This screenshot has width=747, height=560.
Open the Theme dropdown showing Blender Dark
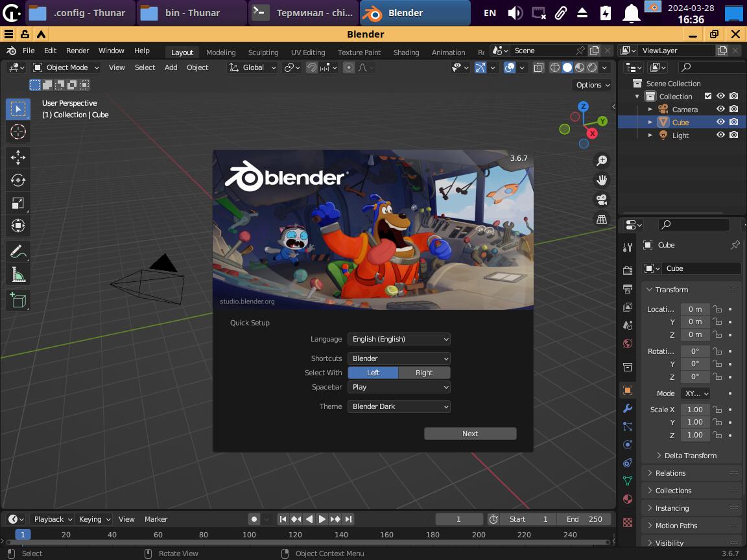coord(399,406)
